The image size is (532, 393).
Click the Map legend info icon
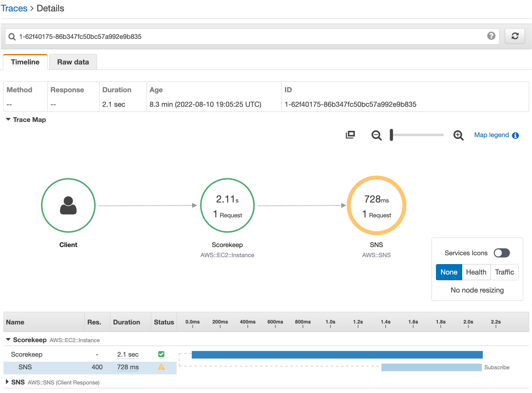pos(516,136)
